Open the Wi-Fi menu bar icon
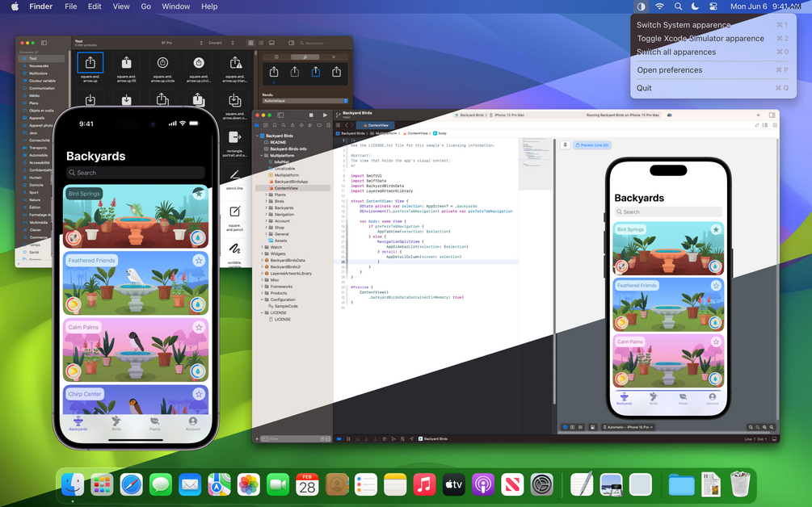Viewport: 812px width, 507px height. pos(660,6)
